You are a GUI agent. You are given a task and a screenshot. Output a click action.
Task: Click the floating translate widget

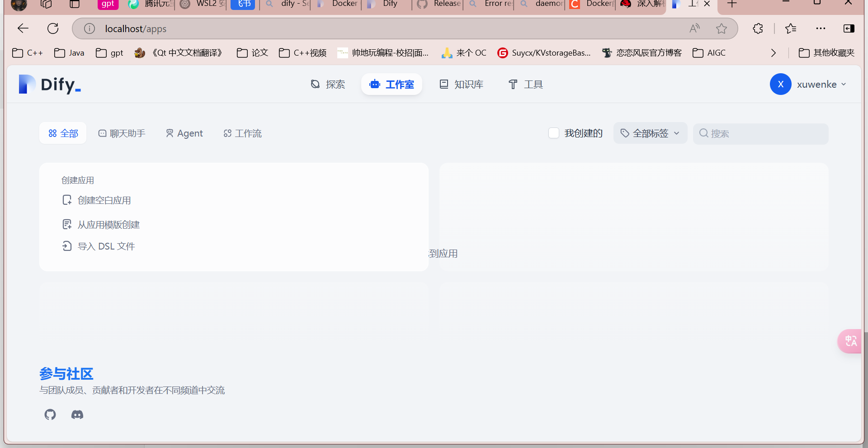click(850, 341)
